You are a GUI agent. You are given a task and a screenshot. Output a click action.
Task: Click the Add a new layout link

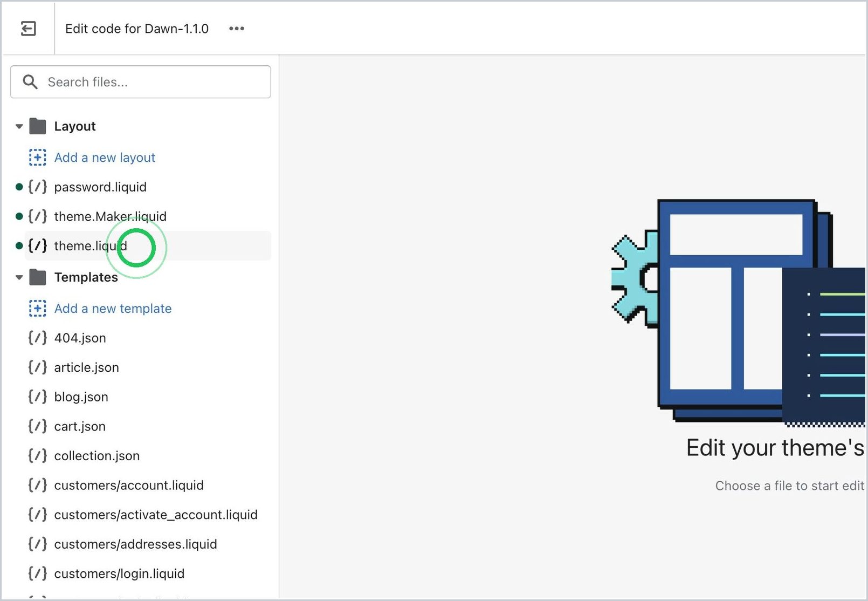(105, 158)
